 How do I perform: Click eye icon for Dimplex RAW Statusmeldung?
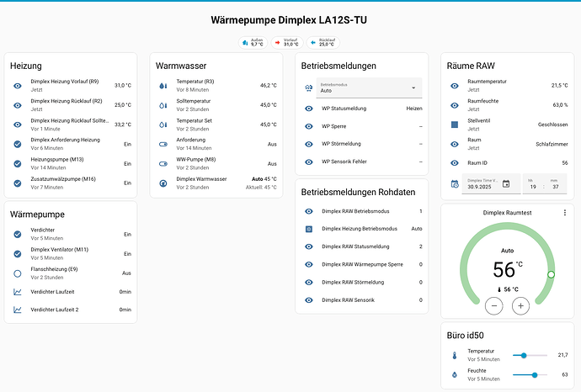[309, 247]
